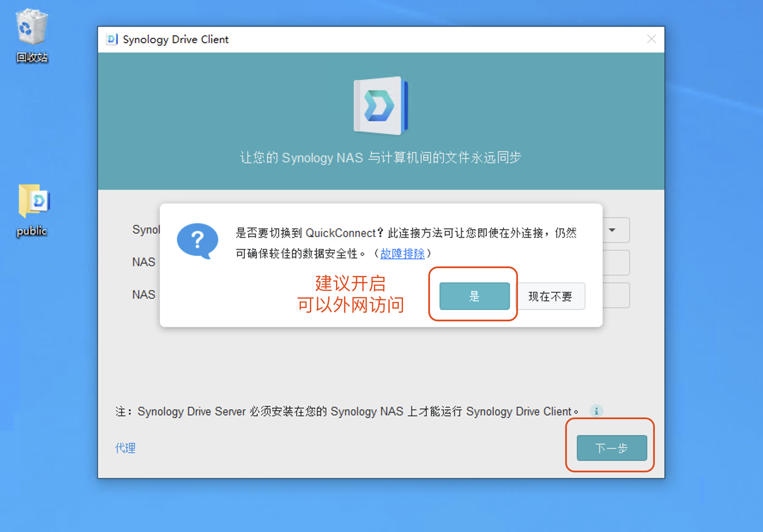Screen dimensions: 763x532
Task: Open the 故障排除 troubleshooting link
Action: [402, 254]
